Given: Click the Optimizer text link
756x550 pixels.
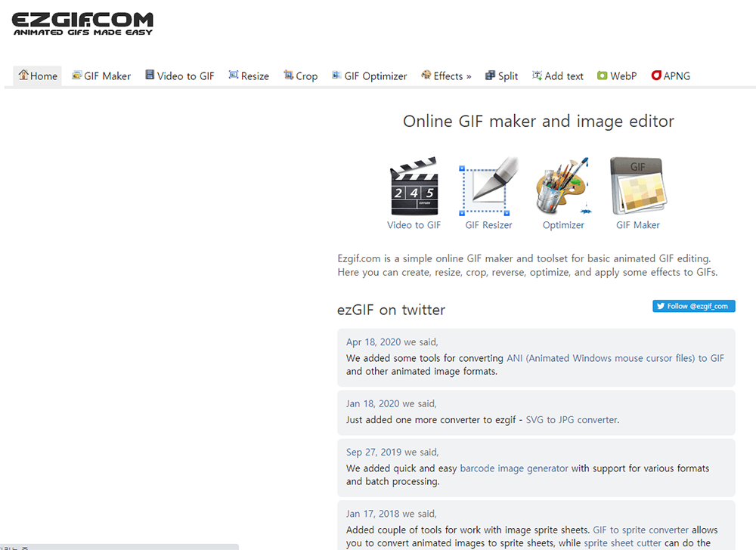Looking at the screenshot, I should [x=563, y=225].
